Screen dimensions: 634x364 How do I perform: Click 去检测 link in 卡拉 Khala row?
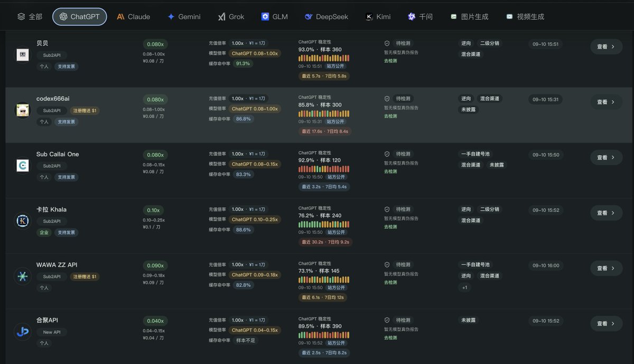390,227
